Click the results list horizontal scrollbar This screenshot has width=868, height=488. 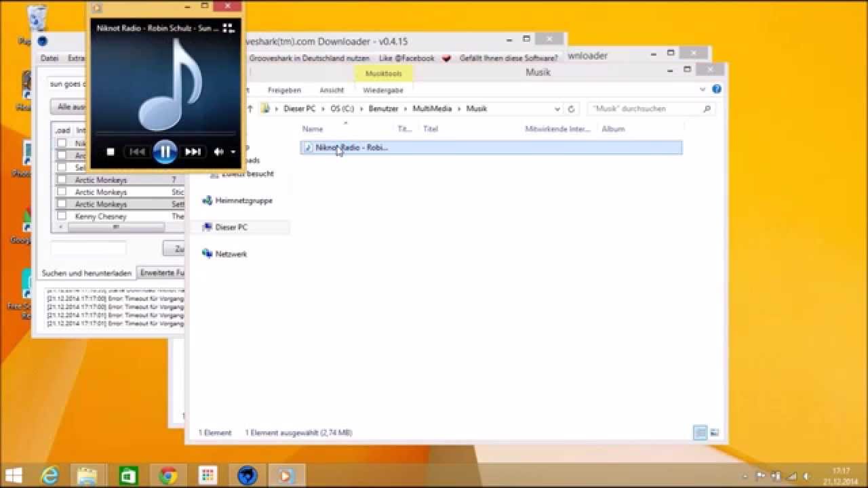[116, 227]
